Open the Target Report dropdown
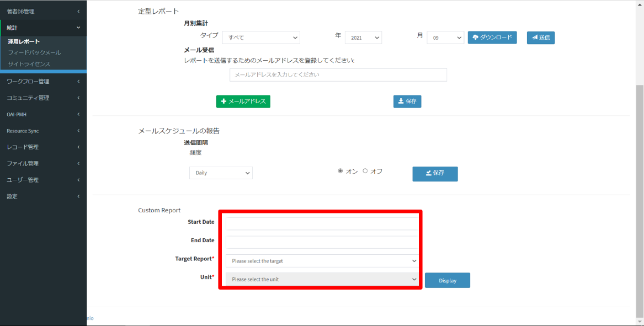Screen dimensions: 644x326 (x=322, y=261)
